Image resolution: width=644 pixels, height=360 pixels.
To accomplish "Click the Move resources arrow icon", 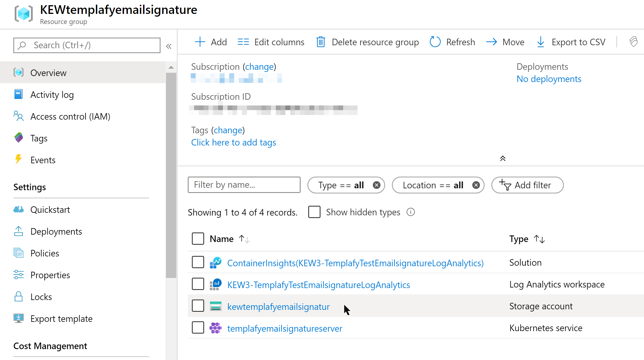I will point(491,42).
